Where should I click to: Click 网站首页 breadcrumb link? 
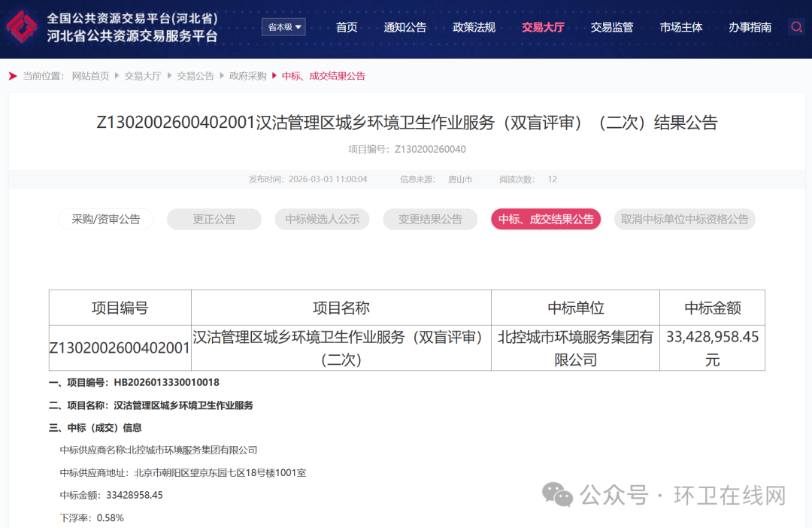(x=91, y=76)
